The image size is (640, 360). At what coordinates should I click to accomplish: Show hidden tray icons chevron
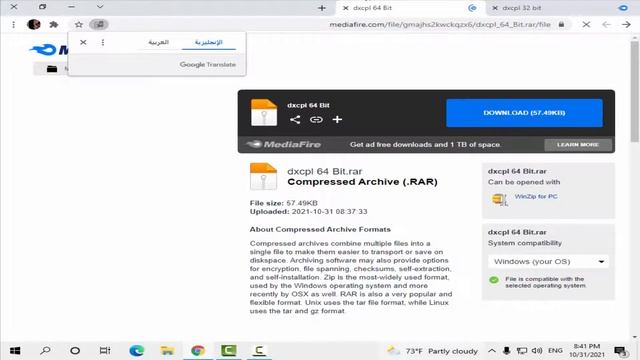(492, 351)
